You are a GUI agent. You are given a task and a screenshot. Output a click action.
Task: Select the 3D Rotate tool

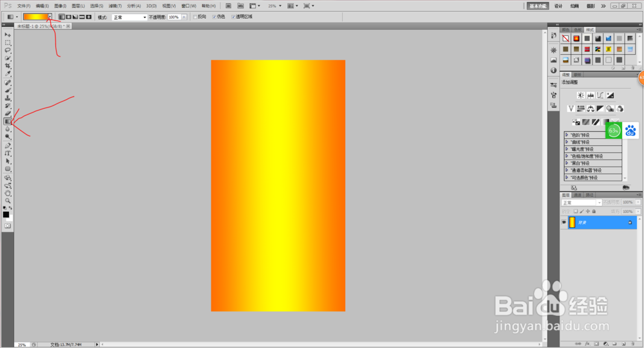click(x=7, y=178)
